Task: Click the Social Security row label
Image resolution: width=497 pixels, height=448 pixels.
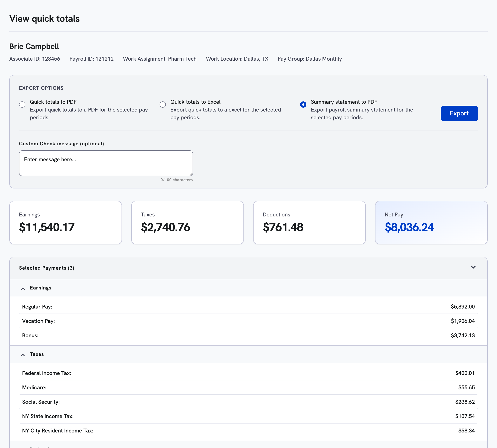Action: (x=41, y=402)
